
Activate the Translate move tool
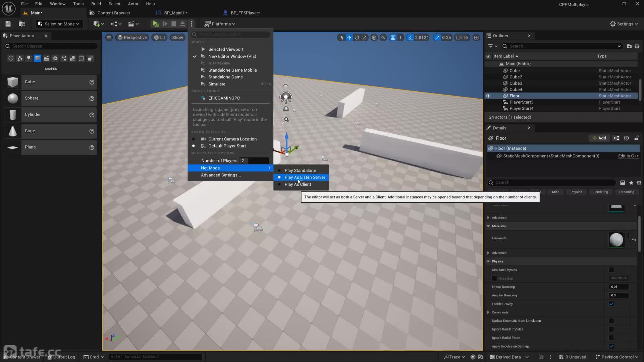pyautogui.click(x=349, y=38)
